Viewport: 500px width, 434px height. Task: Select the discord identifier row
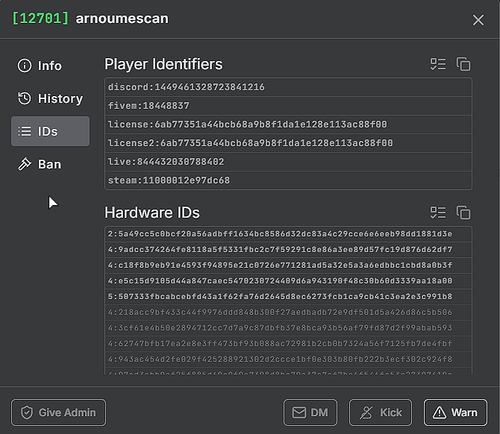pos(288,87)
